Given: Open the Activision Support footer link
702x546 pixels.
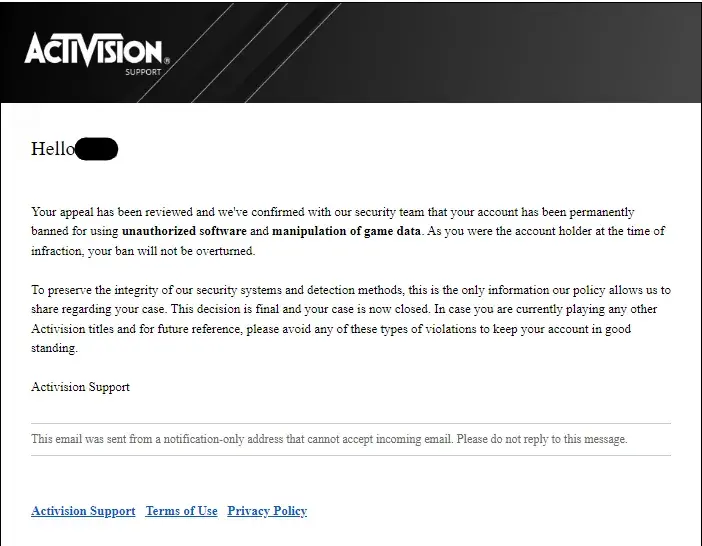Looking at the screenshot, I should pos(83,511).
